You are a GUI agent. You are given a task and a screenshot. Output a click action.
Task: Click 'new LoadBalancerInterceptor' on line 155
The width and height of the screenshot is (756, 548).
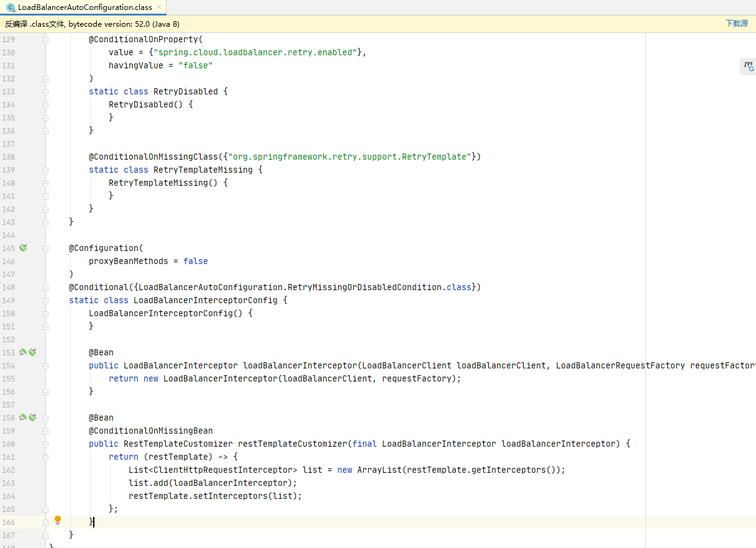click(x=211, y=378)
